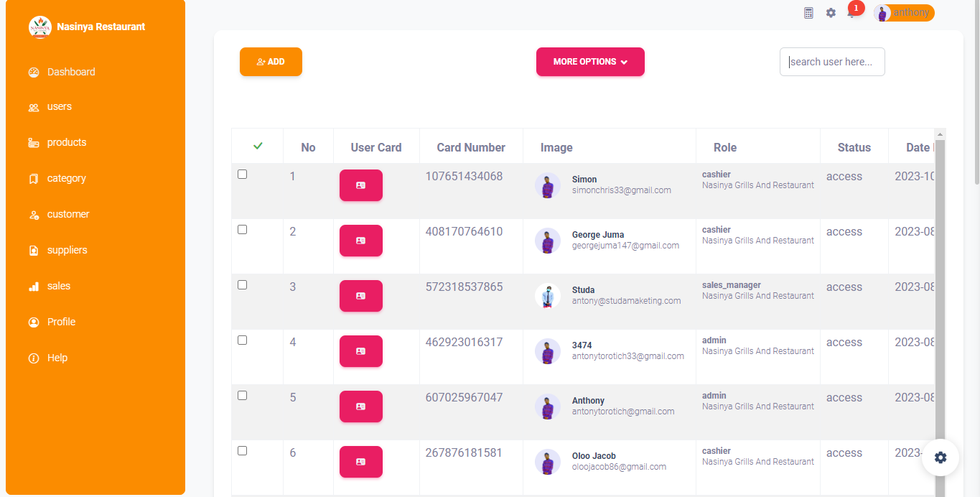This screenshot has width=980, height=497.
Task: Click Nasinya Restaurant logo in sidebar
Action: (x=40, y=27)
